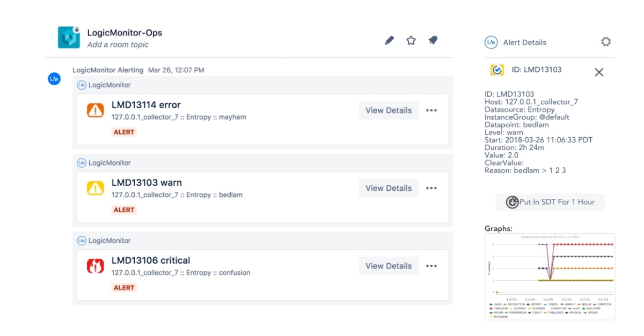The height and width of the screenshot is (336, 644).
Task: Open the alert graph thumbnail
Action: [550, 277]
